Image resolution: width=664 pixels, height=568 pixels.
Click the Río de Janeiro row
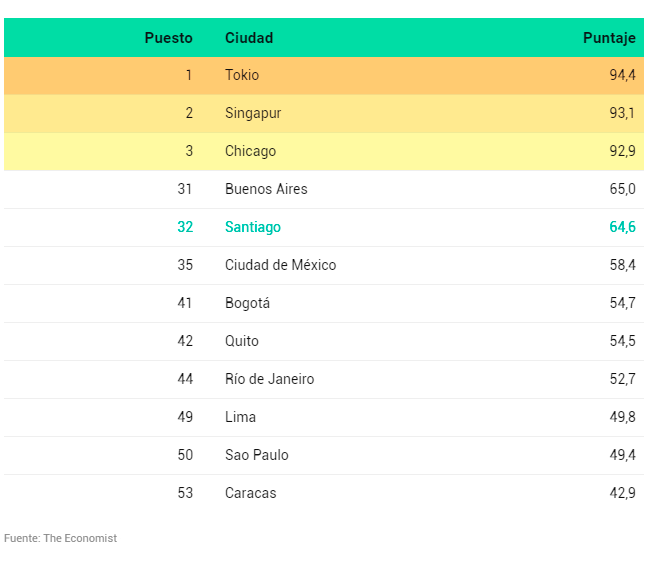pos(324,379)
